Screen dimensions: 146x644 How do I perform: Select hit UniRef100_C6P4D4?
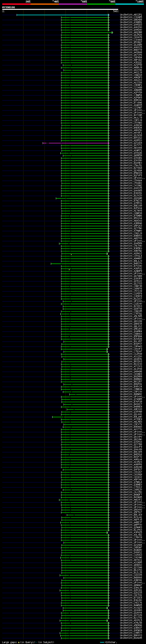point(131,58)
